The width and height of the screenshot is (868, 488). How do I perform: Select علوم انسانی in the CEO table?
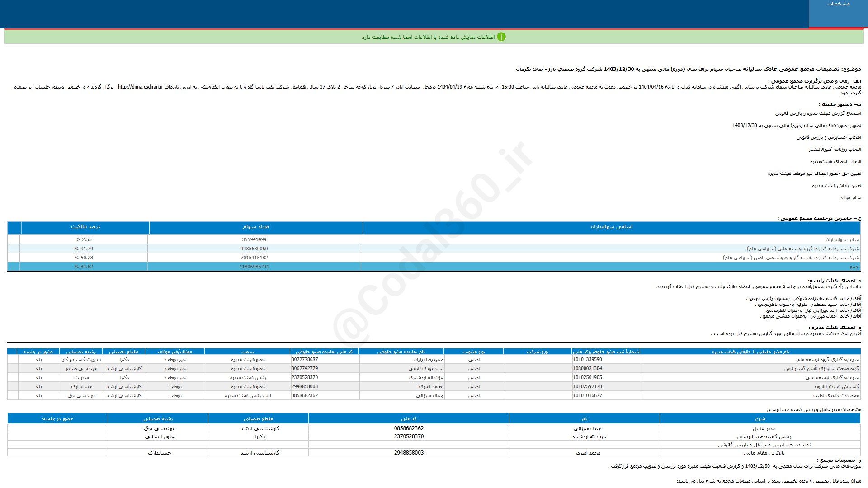coord(160,437)
